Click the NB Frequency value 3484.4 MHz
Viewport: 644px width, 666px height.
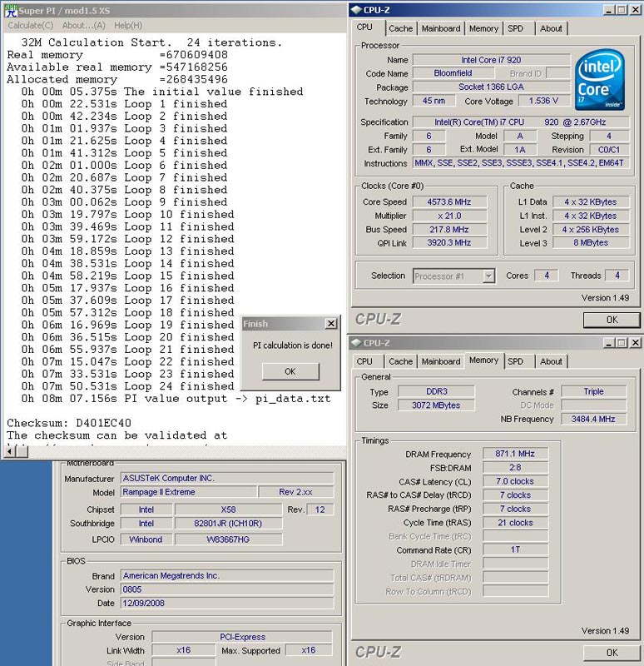pyautogui.click(x=593, y=419)
